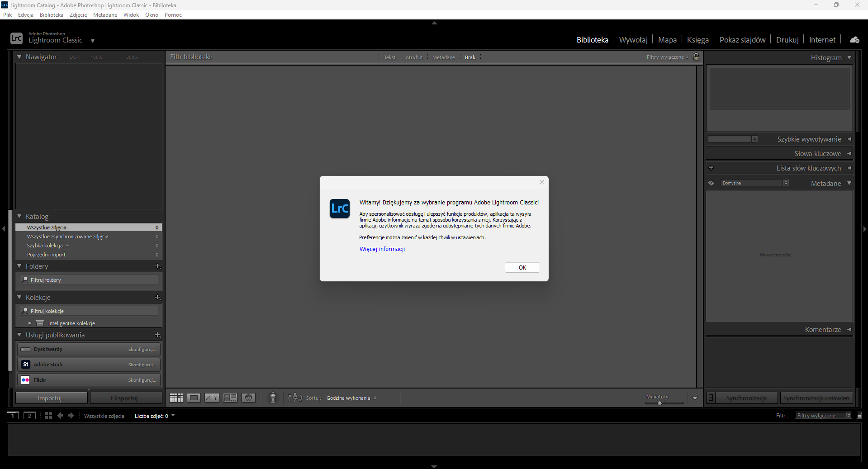Collapse the Katalog panel
The height and width of the screenshot is (469, 868).
tap(19, 217)
